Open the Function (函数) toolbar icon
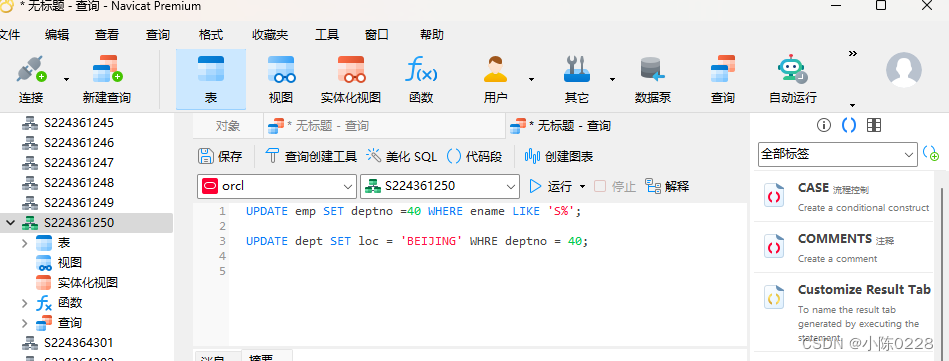This screenshot has height=361, width=949. click(421, 79)
